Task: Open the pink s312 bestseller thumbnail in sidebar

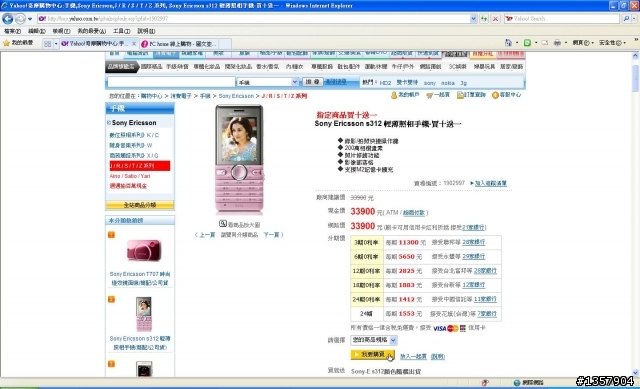Action: click(144, 314)
